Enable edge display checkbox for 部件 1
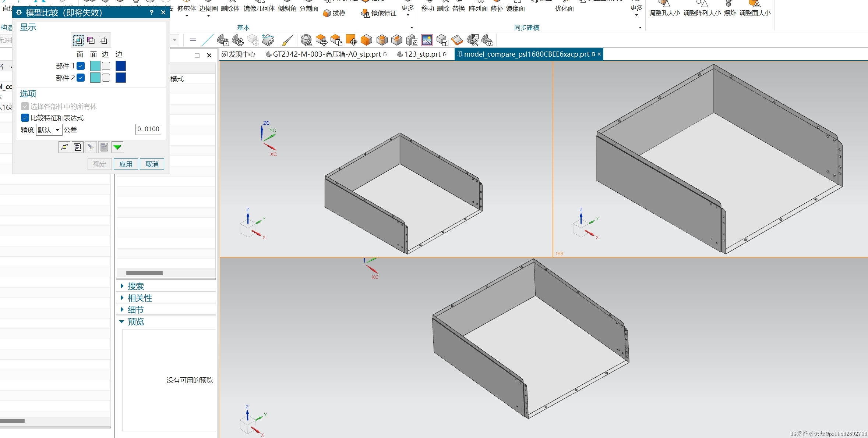This screenshot has width=868, height=438. (106, 66)
